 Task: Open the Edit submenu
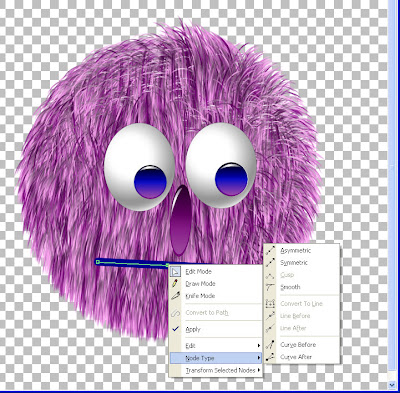[x=216, y=346]
